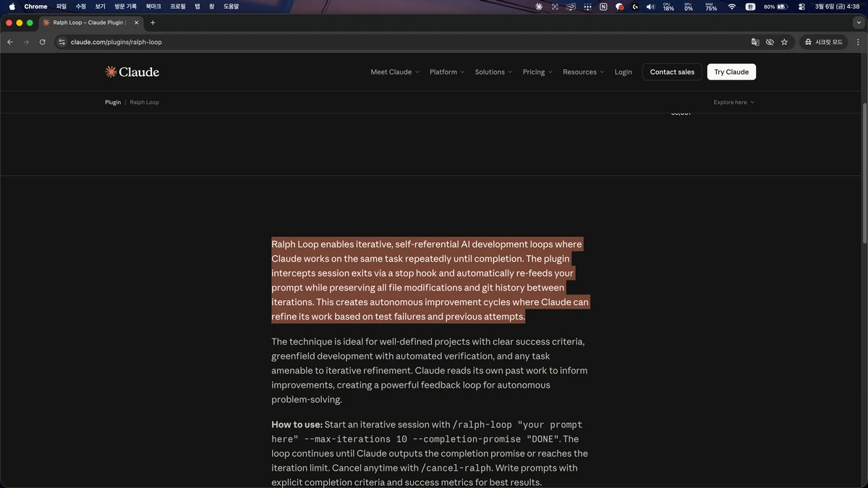Click the crossed-out eye tracking protection icon
Viewport: 868px width, 488px height.
pos(770,42)
